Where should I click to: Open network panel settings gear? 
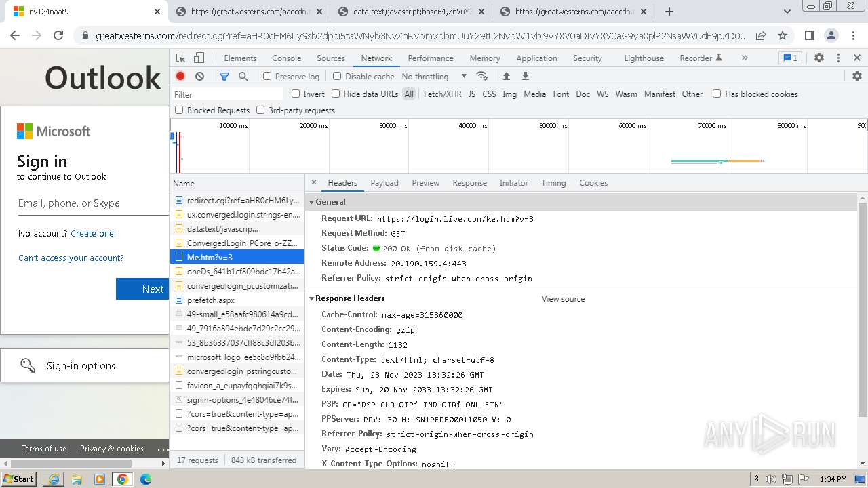point(857,77)
